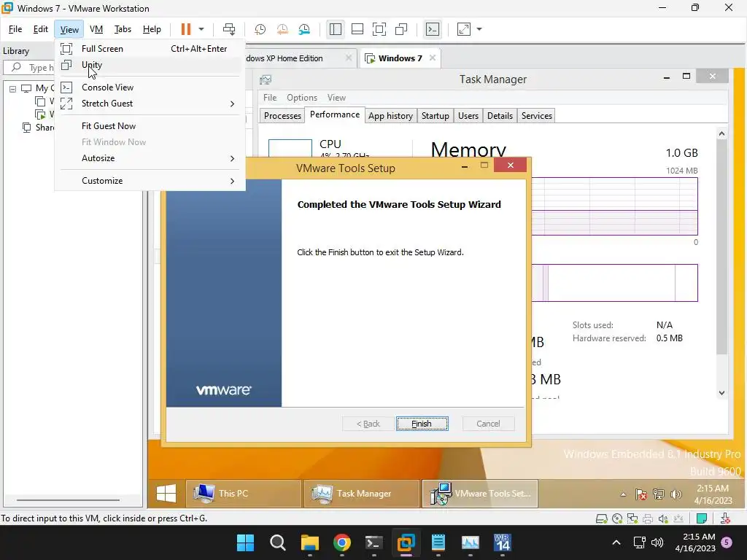
Task: Show hidden icons in guest system tray
Action: [x=623, y=495]
